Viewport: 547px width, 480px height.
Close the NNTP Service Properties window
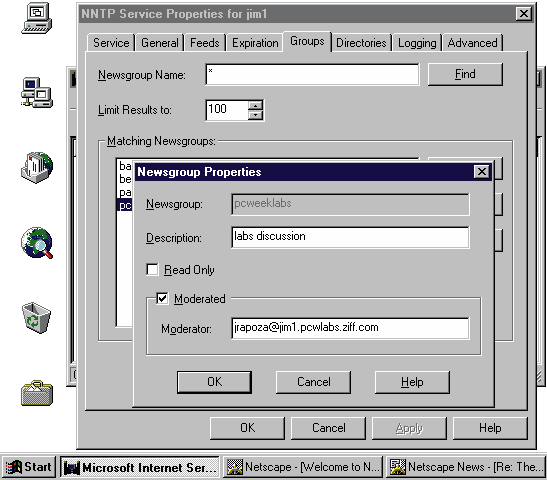click(524, 14)
